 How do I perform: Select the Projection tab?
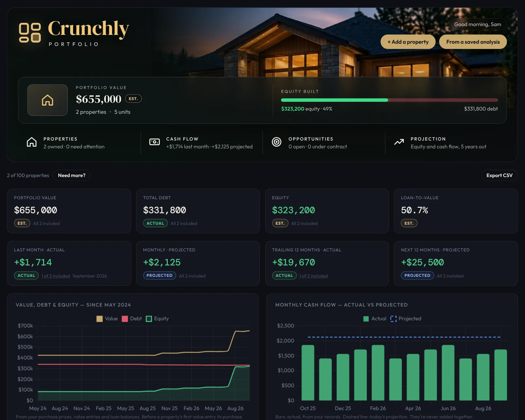[446, 143]
